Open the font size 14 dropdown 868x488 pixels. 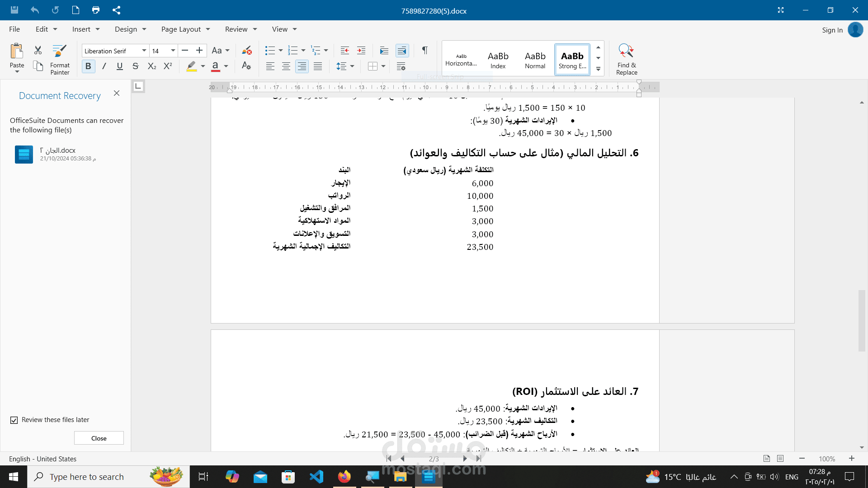[173, 51]
